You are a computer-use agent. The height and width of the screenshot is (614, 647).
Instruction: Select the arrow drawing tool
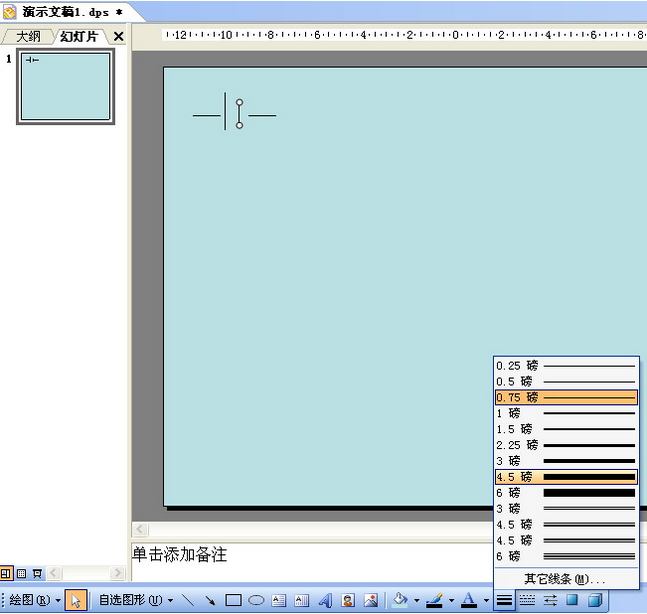tap(210, 600)
